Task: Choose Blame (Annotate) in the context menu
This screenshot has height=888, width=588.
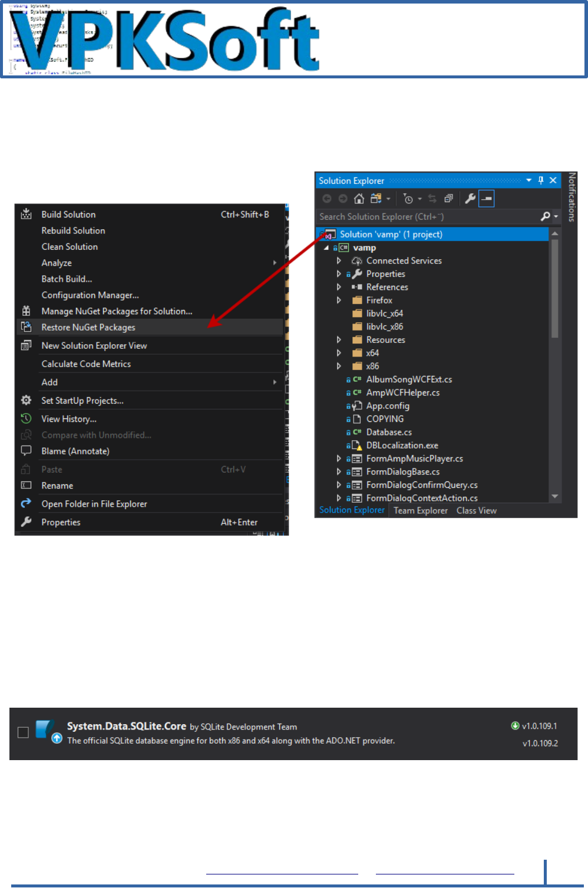Action: [x=150, y=451]
